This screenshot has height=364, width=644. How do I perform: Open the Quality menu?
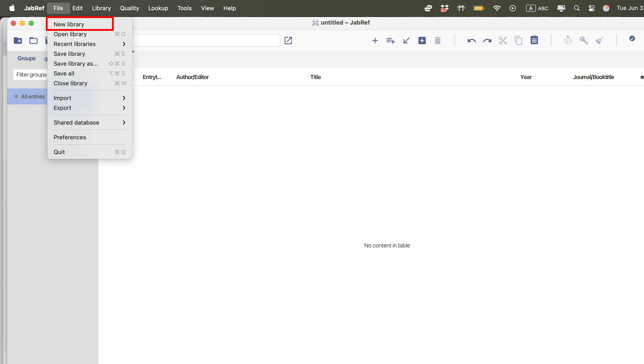(129, 8)
